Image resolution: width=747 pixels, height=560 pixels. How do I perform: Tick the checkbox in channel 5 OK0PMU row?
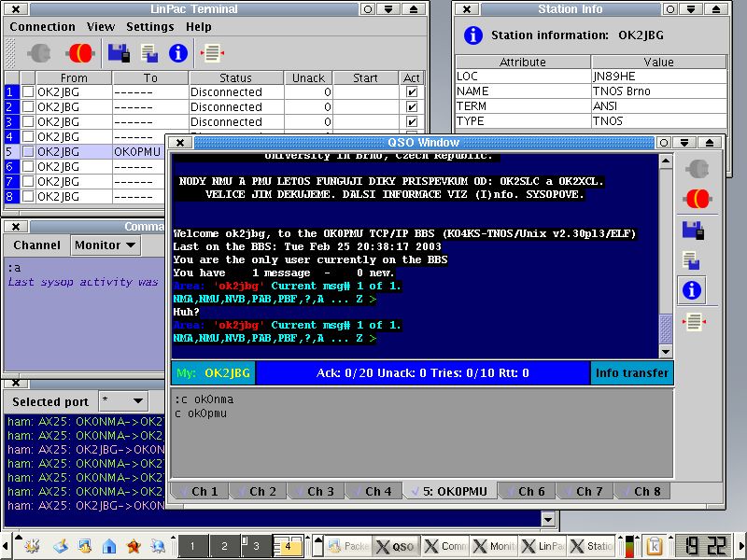[x=28, y=151]
